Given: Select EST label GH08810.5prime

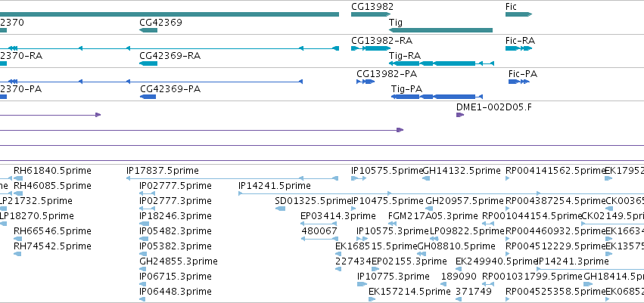Looking at the screenshot, I should (456, 246).
